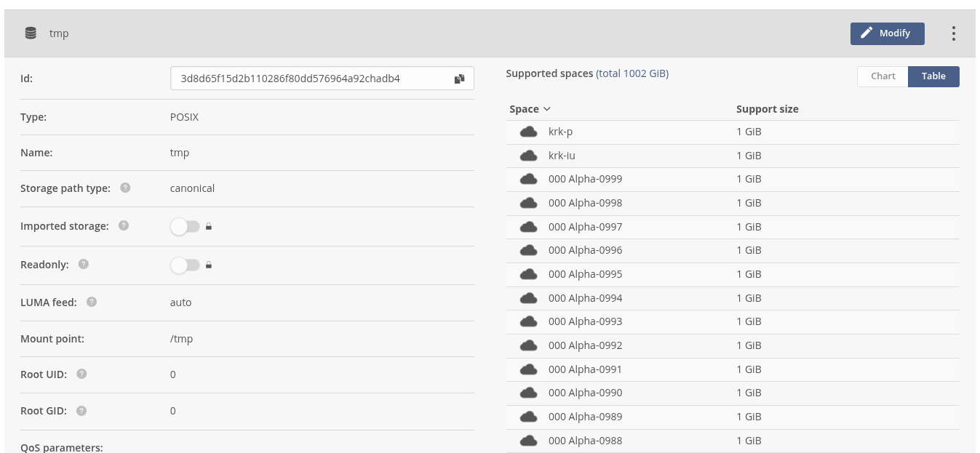Click the total 1002 GiB link

pyautogui.click(x=632, y=73)
